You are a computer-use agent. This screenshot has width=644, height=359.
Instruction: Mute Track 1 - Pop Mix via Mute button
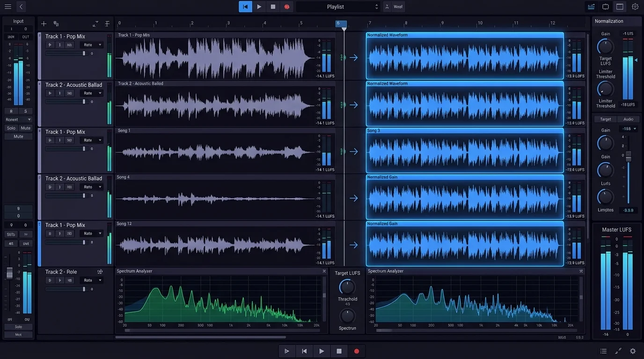coord(18,136)
